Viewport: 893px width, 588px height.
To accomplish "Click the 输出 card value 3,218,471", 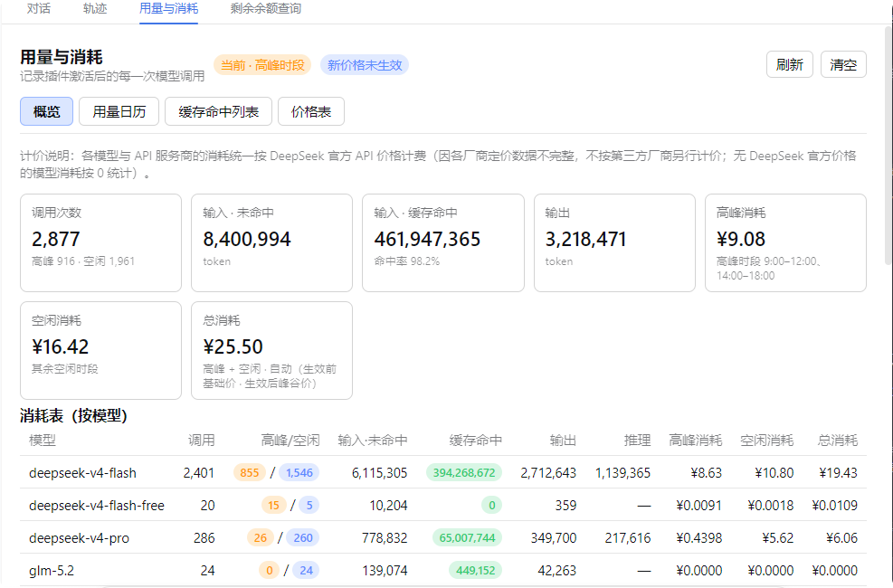I will [x=585, y=239].
